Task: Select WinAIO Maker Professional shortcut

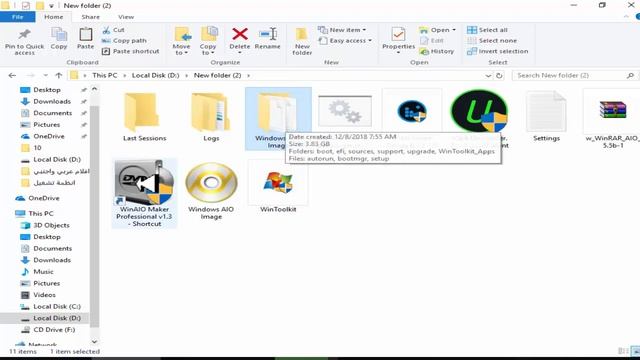Action: 144,193
